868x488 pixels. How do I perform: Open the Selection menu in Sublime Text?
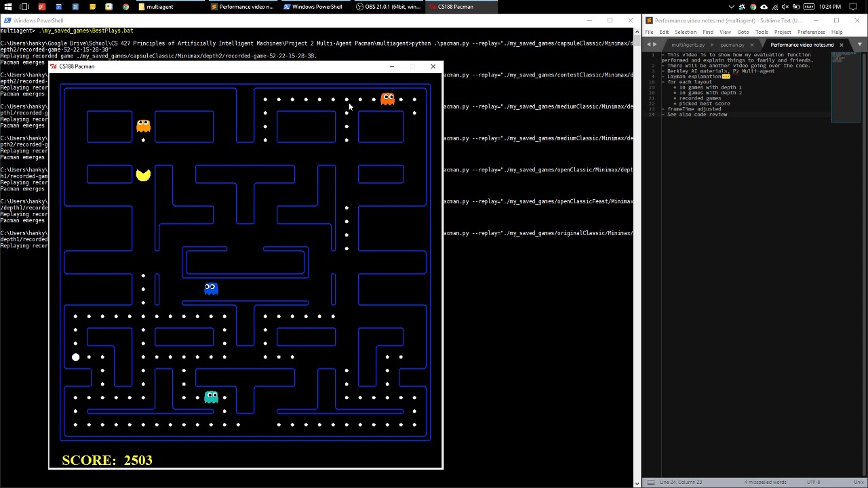coord(686,32)
